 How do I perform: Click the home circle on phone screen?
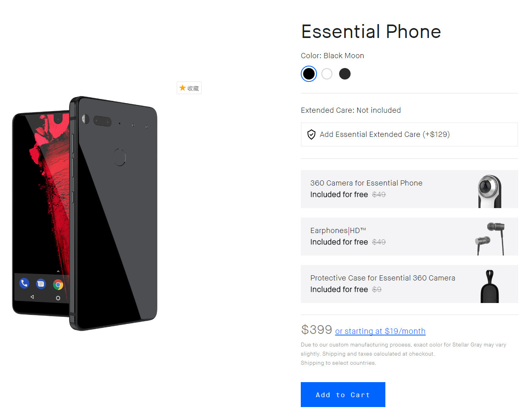click(x=58, y=298)
